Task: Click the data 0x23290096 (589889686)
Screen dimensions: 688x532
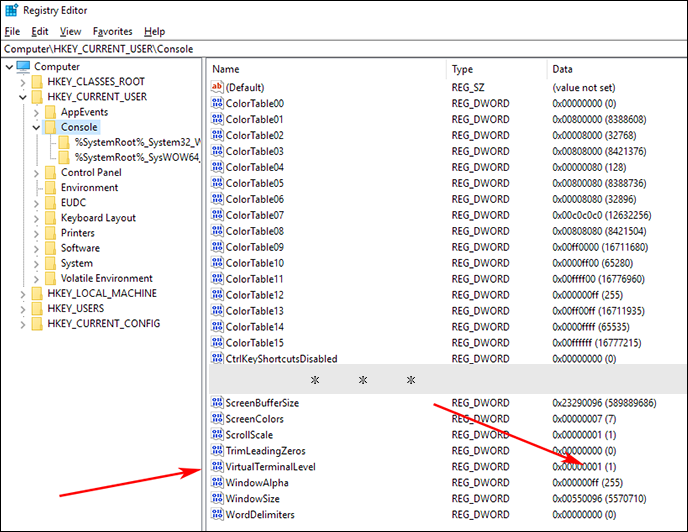Action: [604, 403]
